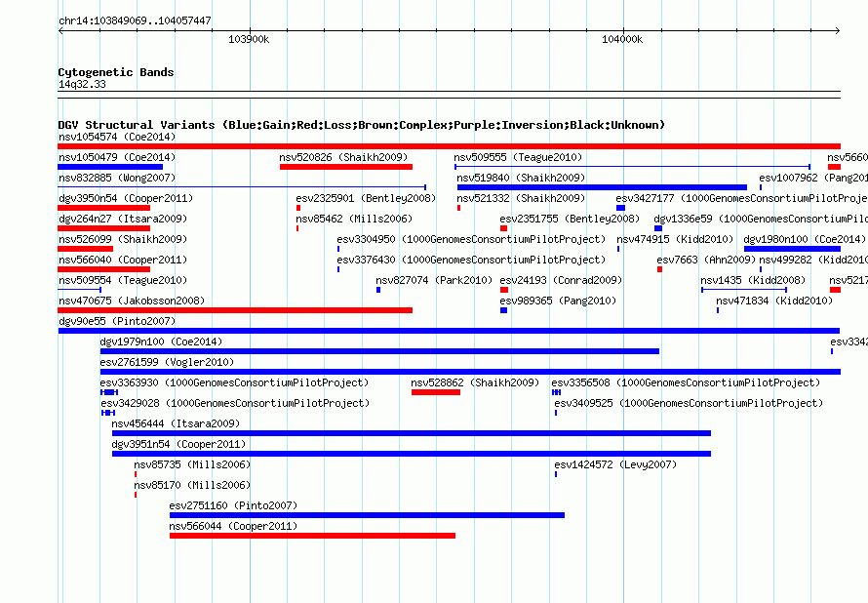Select esv3376430 variant label
Screen dimensions: 868x603
tap(471, 260)
